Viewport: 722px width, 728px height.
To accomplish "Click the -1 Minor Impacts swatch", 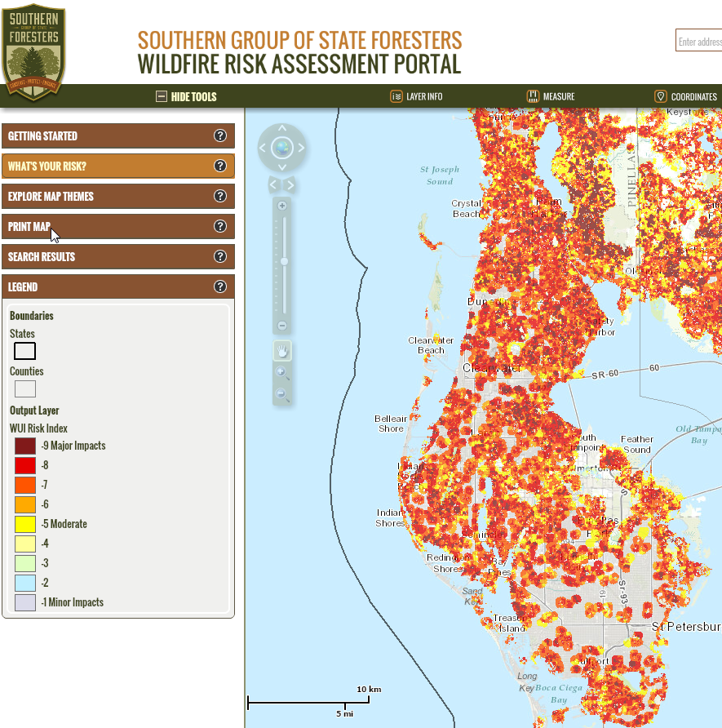I will [25, 602].
